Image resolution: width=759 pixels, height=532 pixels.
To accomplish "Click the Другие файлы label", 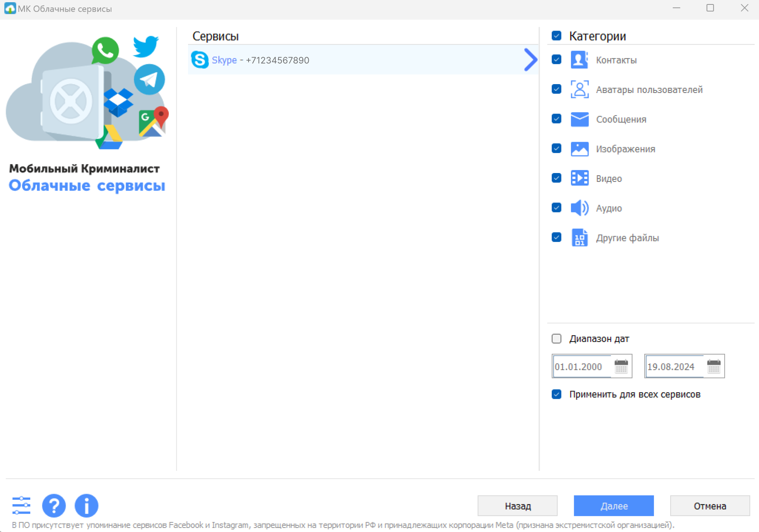I will pyautogui.click(x=627, y=238).
